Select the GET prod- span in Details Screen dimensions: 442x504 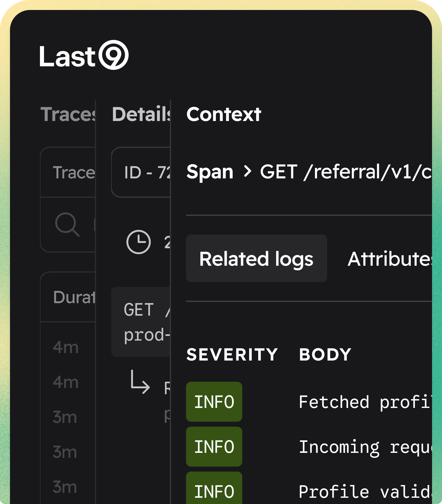[141, 322]
